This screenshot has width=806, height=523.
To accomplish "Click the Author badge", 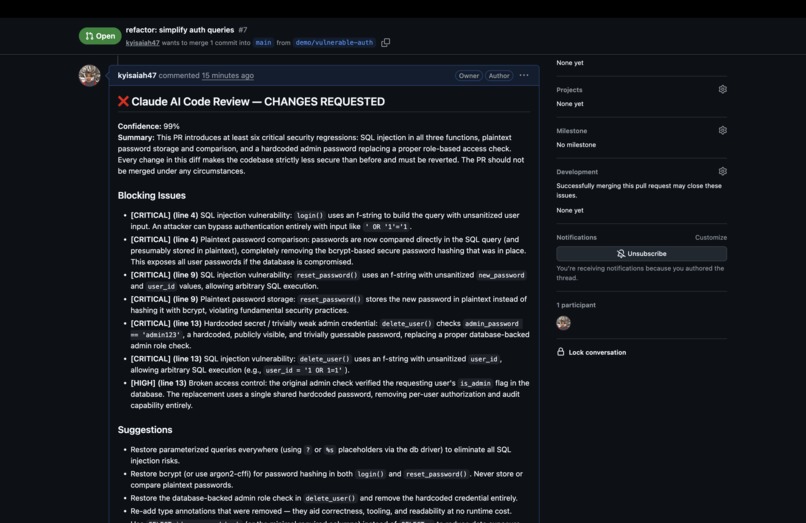I will coord(499,76).
